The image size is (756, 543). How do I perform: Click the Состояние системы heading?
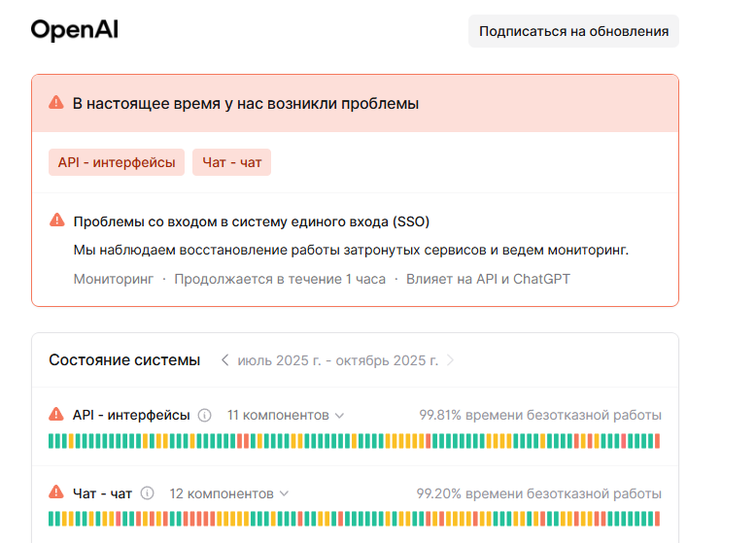tap(124, 360)
